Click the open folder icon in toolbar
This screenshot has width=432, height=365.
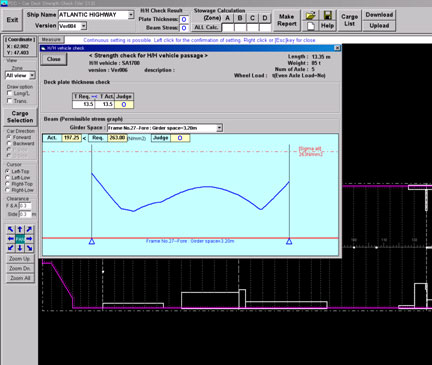(x=311, y=15)
